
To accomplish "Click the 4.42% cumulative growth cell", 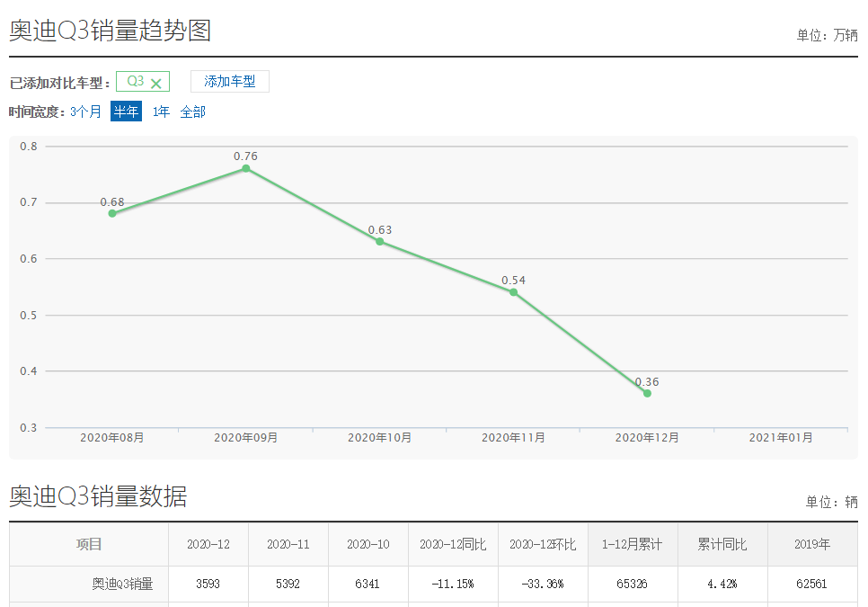I will click(x=722, y=584).
